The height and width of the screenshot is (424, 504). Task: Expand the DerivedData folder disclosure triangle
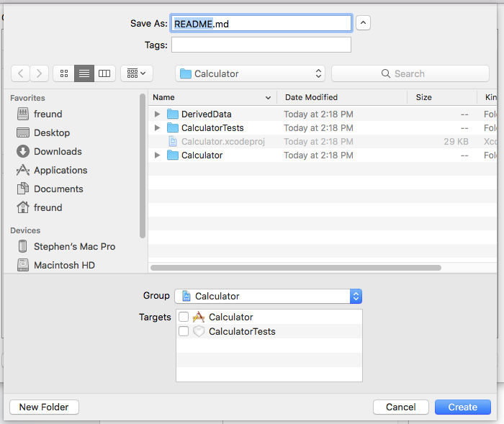pyautogui.click(x=157, y=114)
